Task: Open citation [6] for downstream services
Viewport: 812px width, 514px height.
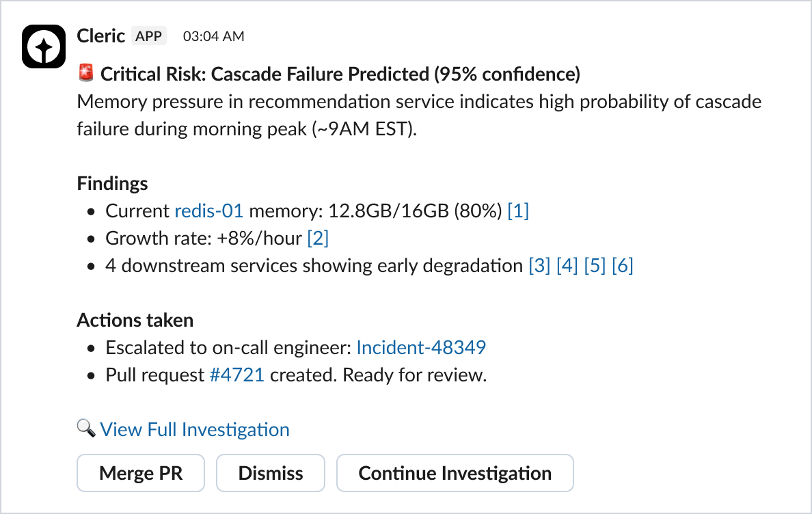Action: (x=622, y=265)
